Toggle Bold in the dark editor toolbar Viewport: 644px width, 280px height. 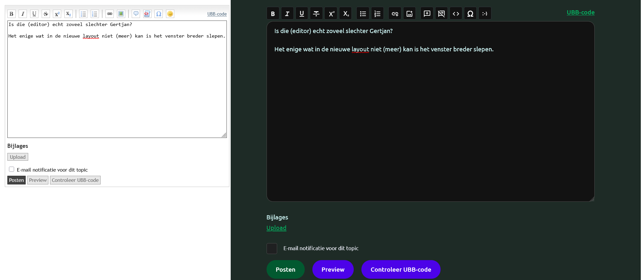pyautogui.click(x=273, y=13)
